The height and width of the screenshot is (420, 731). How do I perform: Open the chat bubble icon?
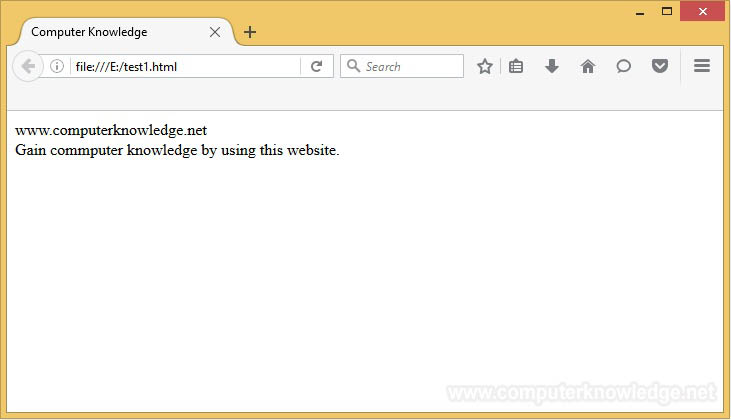623,66
